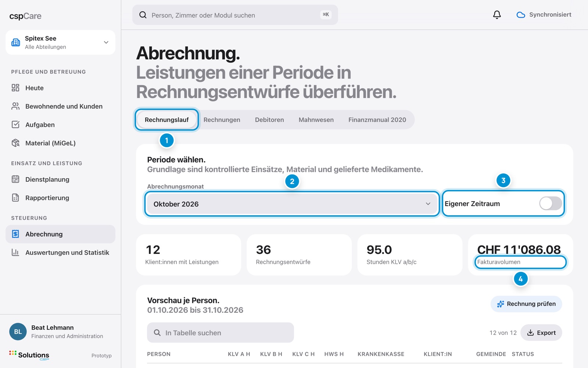Open Auswertungen und Statistik
Screen dimensions: 588x368
click(60, 252)
